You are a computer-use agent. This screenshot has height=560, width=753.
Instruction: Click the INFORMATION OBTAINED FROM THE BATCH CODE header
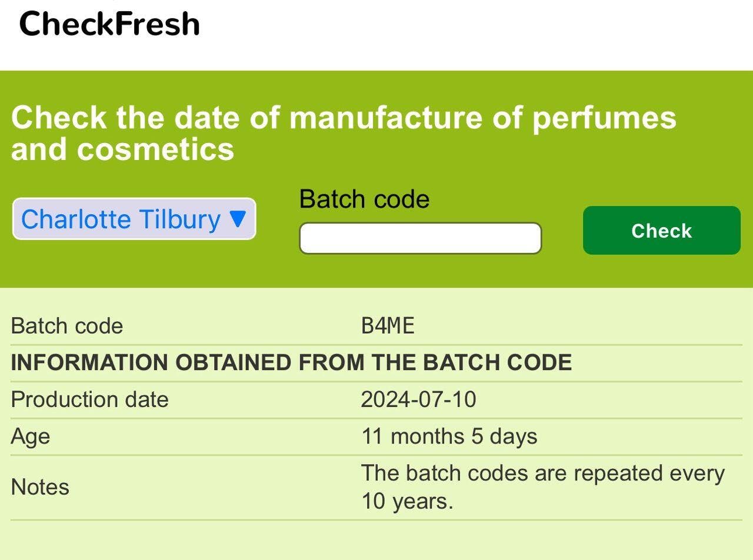[291, 362]
